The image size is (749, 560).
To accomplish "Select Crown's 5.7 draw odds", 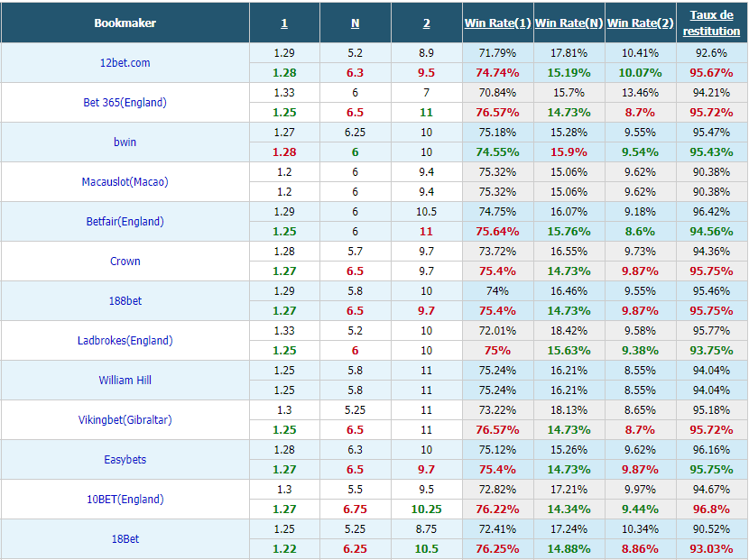I will 355,251.
